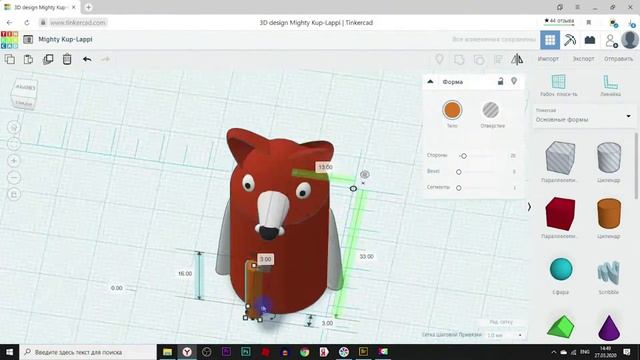The width and height of the screenshot is (640, 360).
Task: Open the snap grid value dropdown
Action: coord(505,335)
